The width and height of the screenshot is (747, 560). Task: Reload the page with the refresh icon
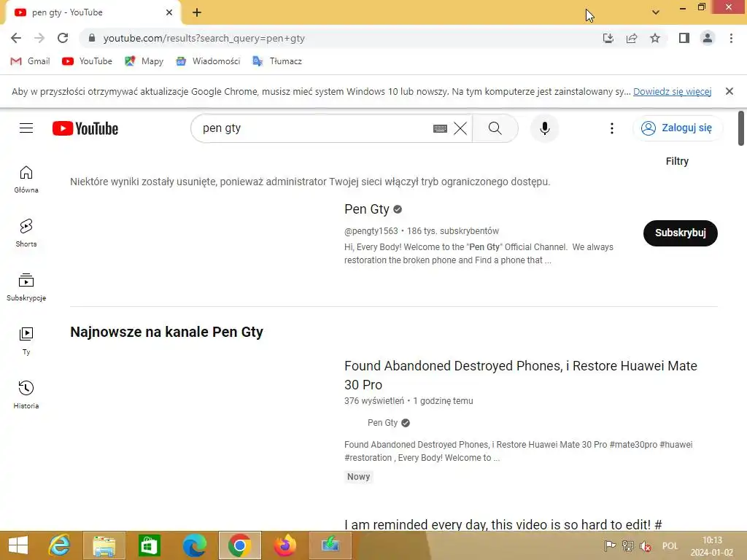pos(63,38)
